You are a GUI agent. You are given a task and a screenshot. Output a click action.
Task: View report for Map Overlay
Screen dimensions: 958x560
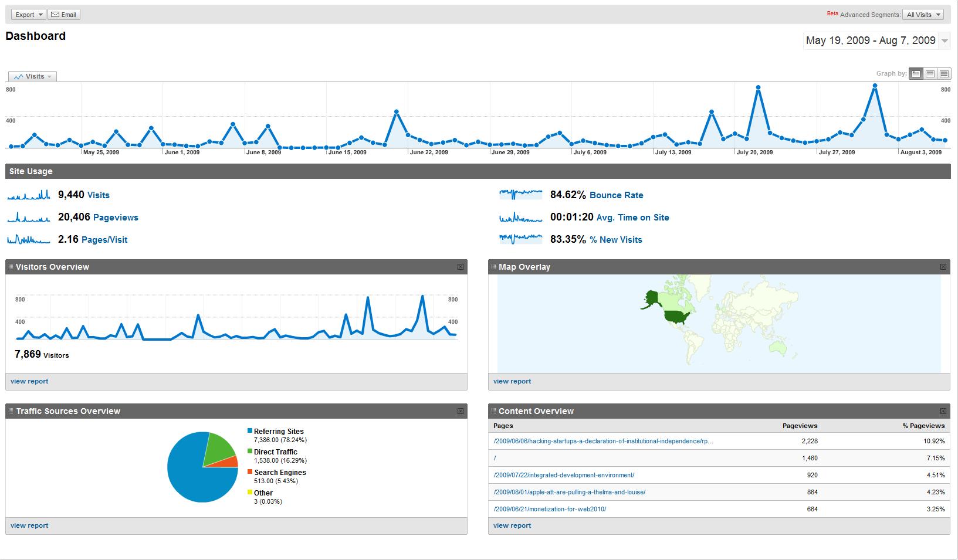[512, 381]
